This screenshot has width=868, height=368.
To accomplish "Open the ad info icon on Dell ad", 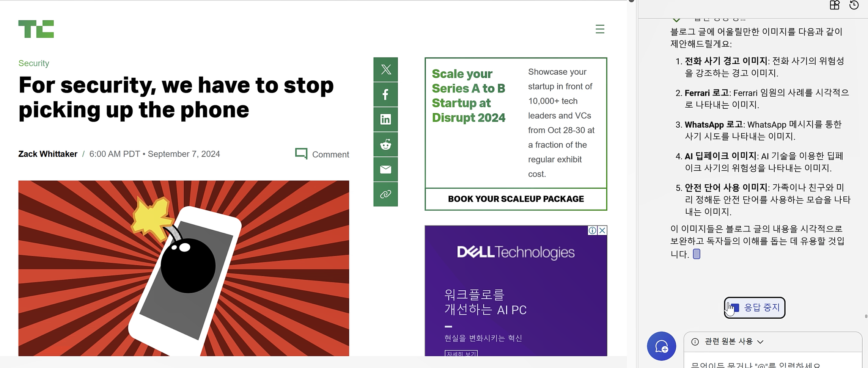I will (x=592, y=230).
